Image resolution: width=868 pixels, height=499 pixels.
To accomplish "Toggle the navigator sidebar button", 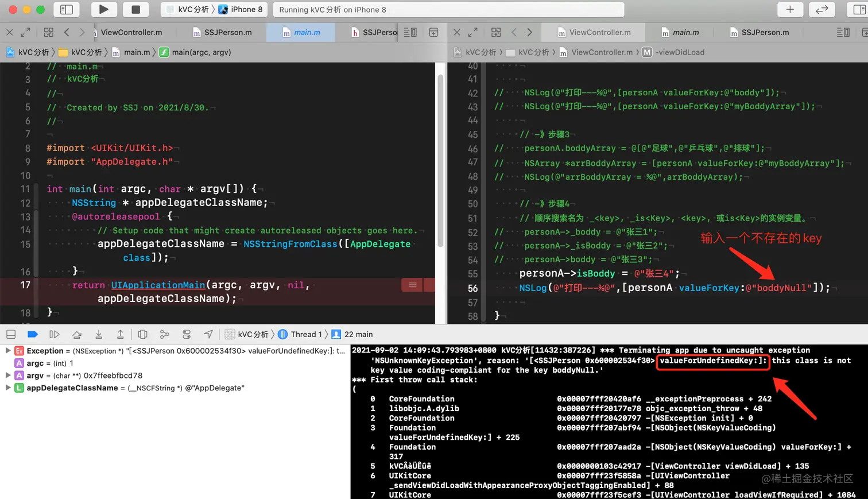I will click(67, 9).
